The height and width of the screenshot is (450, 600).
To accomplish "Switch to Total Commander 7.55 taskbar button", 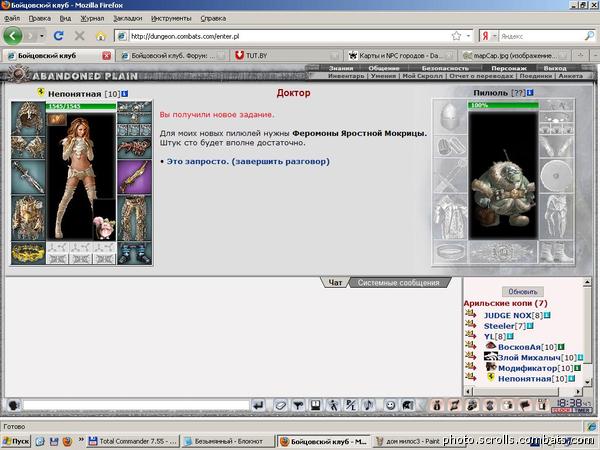I will click(132, 441).
